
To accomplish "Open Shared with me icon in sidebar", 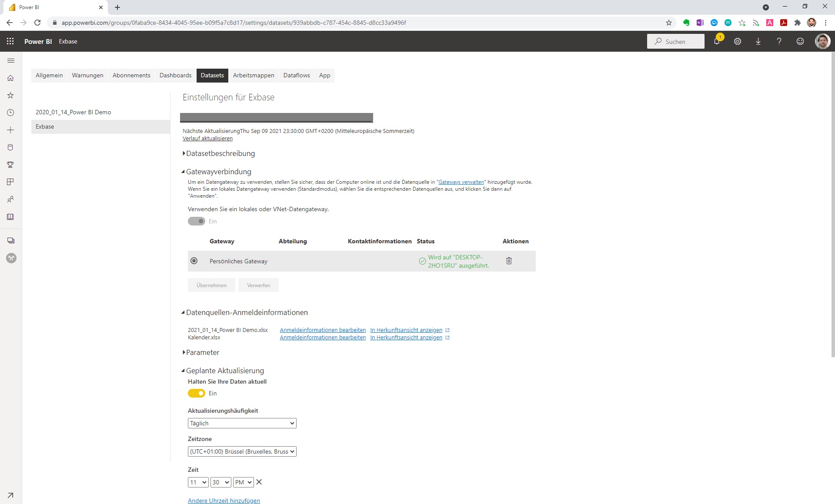I will tap(11, 199).
